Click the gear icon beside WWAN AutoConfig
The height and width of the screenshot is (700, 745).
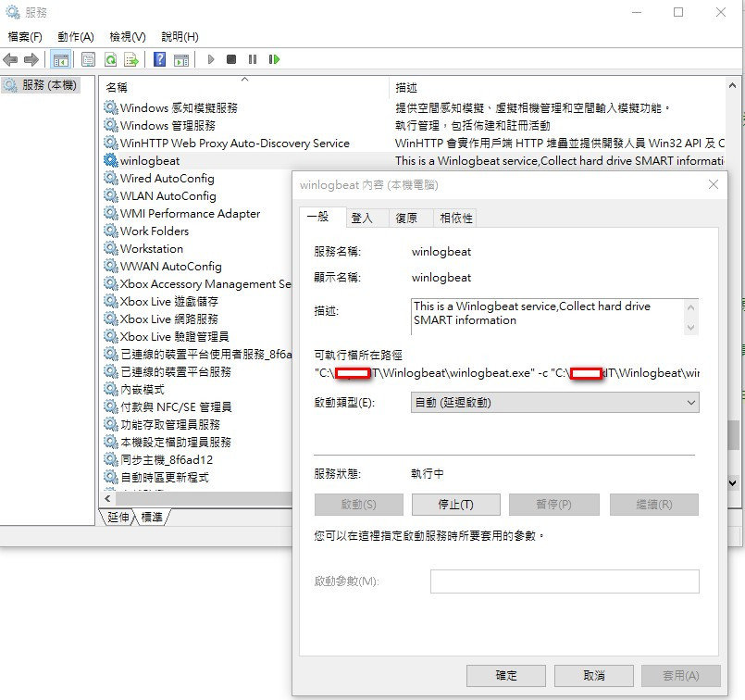111,266
